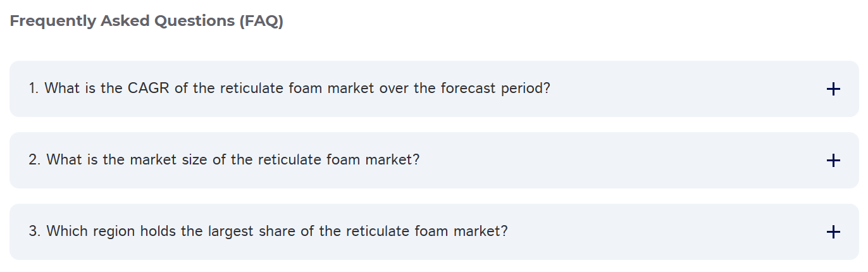Click the number "1." of the first question
868x272 pixels.
(x=34, y=89)
